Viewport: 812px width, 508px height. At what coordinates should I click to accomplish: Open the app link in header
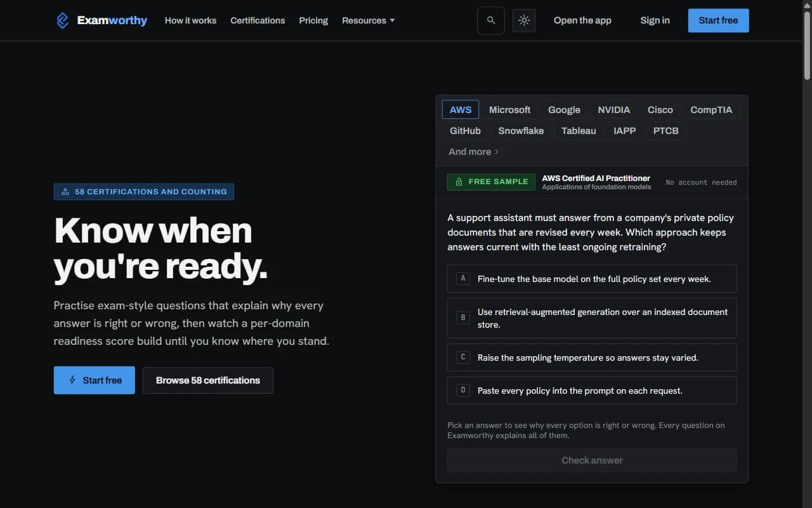point(582,20)
